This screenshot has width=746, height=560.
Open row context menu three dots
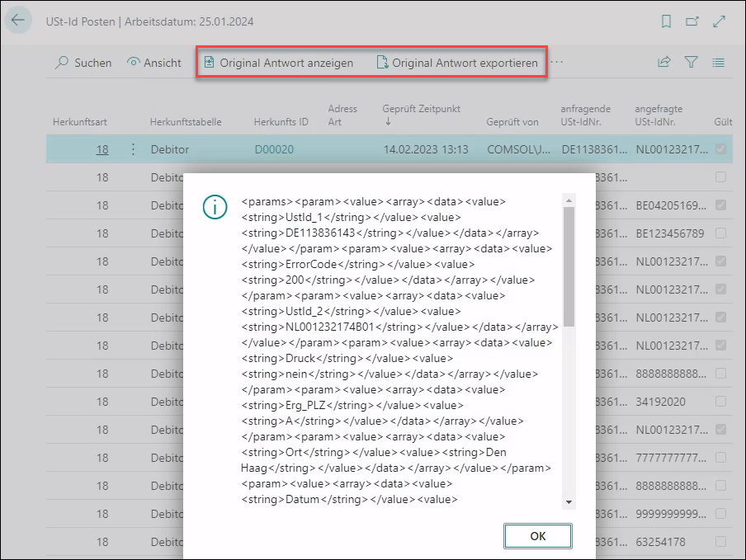coord(133,149)
